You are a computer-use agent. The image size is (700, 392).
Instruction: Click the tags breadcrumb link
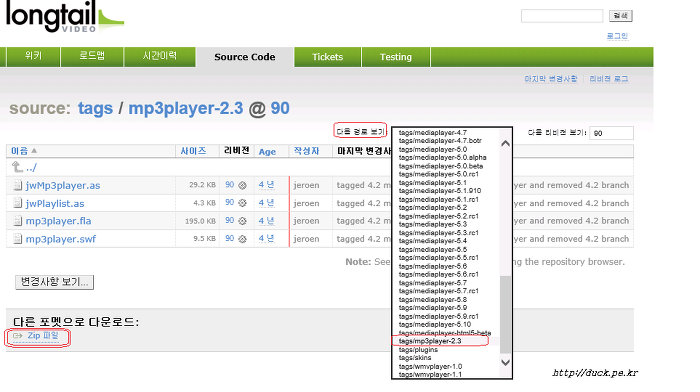96,108
